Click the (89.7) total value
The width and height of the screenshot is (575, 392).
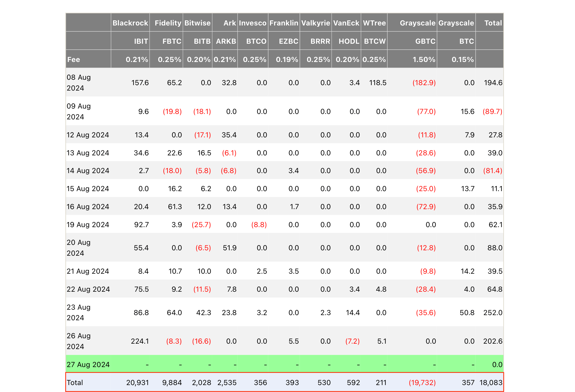click(x=492, y=111)
